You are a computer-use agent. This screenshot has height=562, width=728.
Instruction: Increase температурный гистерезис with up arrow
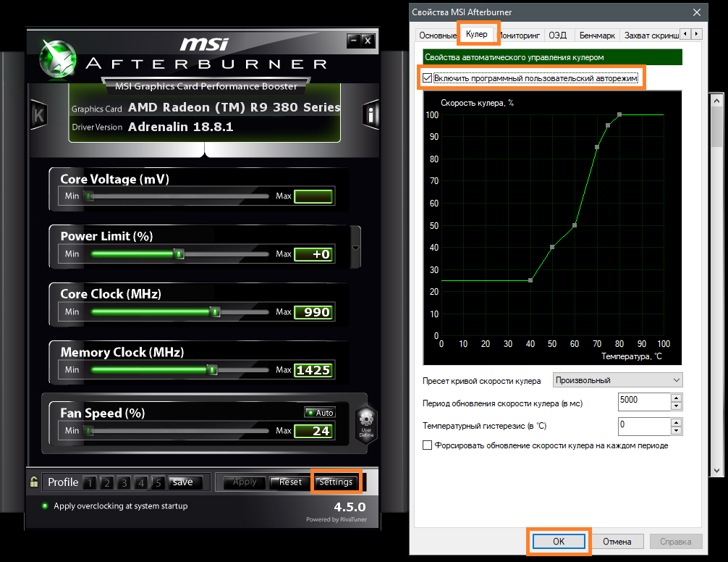pyautogui.click(x=677, y=422)
